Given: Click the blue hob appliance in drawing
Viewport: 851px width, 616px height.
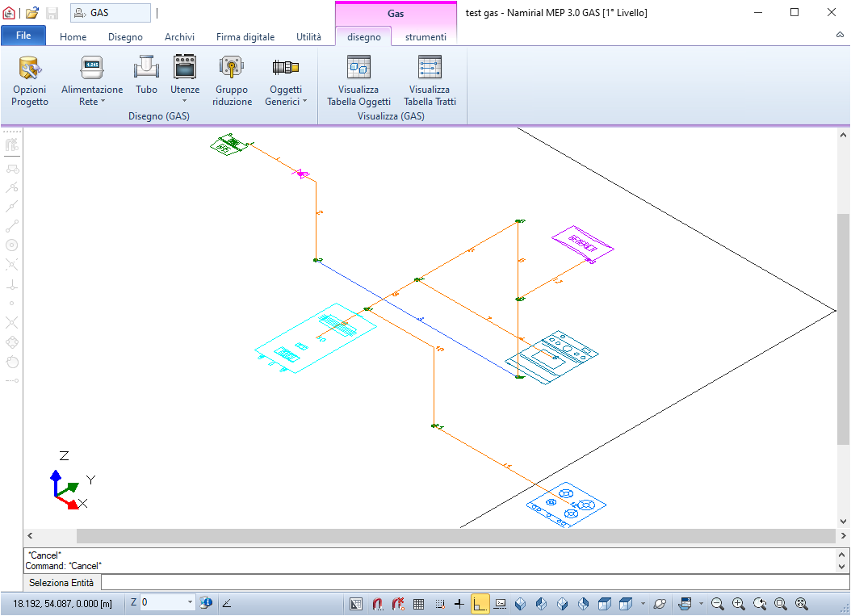Looking at the screenshot, I should 566,505.
